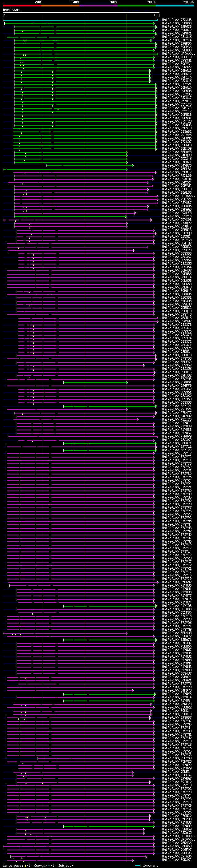This screenshot has width=197, height=868.
Task: Click the UniRef100_B7ZY21 label
Action: click(x=177, y=84)
